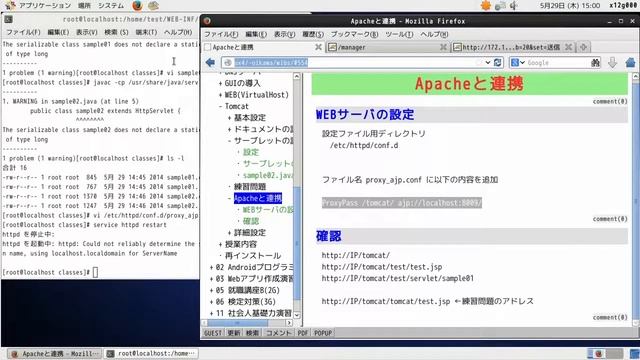Click the 更新 button
Viewport: 640px width, 360px height.
(233, 333)
